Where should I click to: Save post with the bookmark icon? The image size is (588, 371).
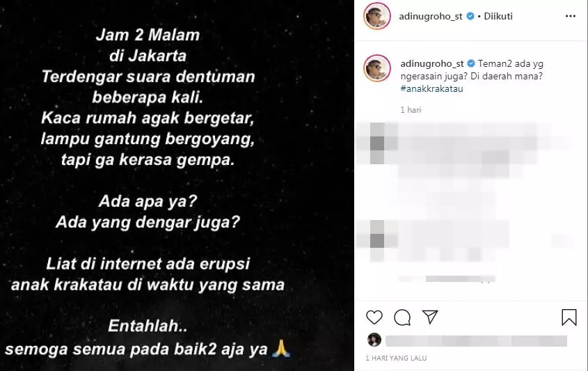click(x=569, y=317)
